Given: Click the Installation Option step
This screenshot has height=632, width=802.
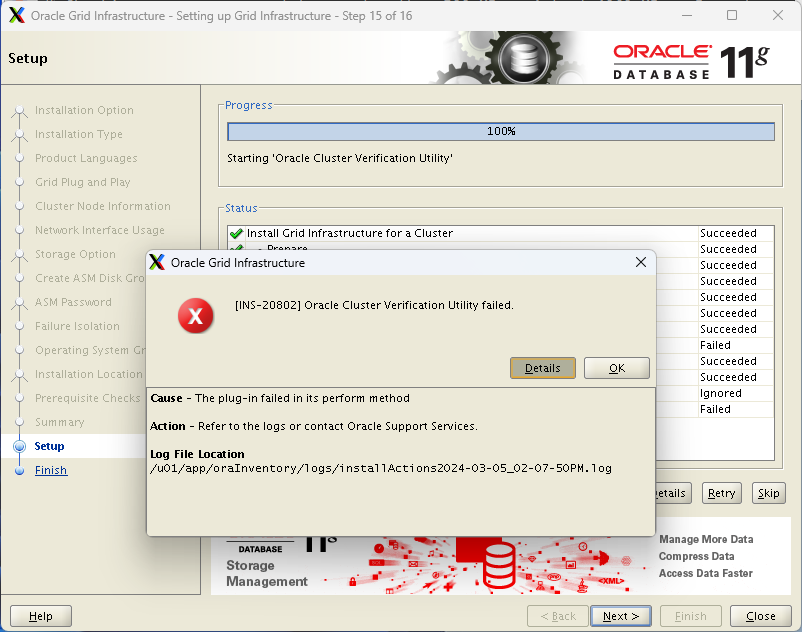Looking at the screenshot, I should pos(84,110).
